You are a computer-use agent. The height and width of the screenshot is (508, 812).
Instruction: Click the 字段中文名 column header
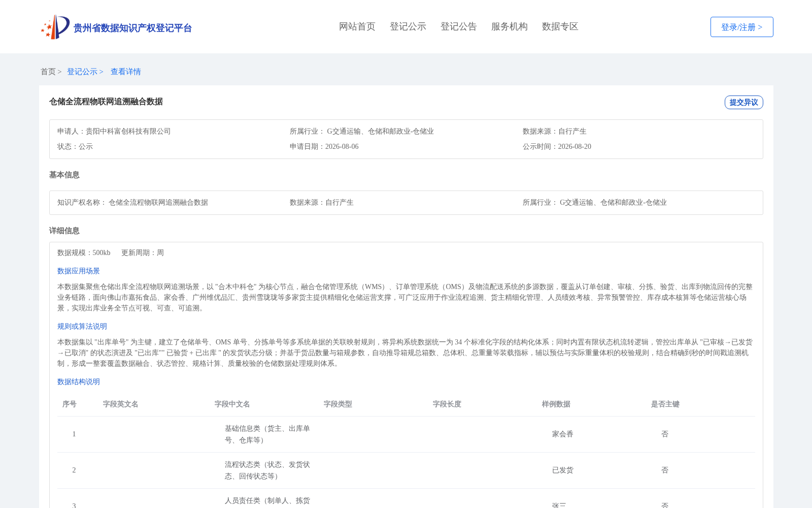point(232,404)
